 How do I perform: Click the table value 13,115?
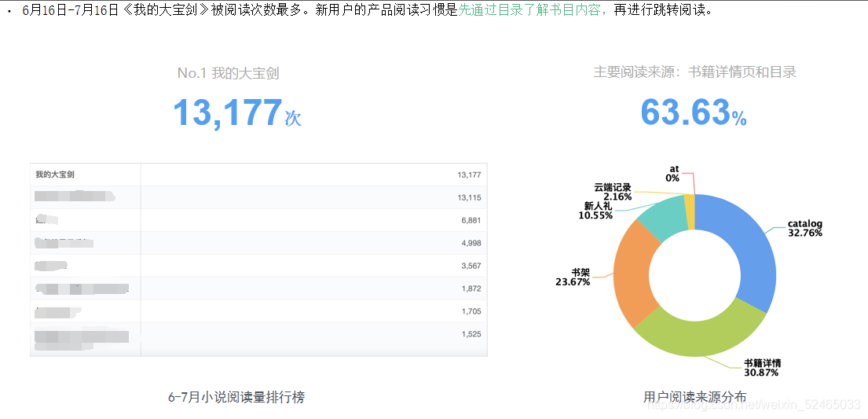click(470, 198)
